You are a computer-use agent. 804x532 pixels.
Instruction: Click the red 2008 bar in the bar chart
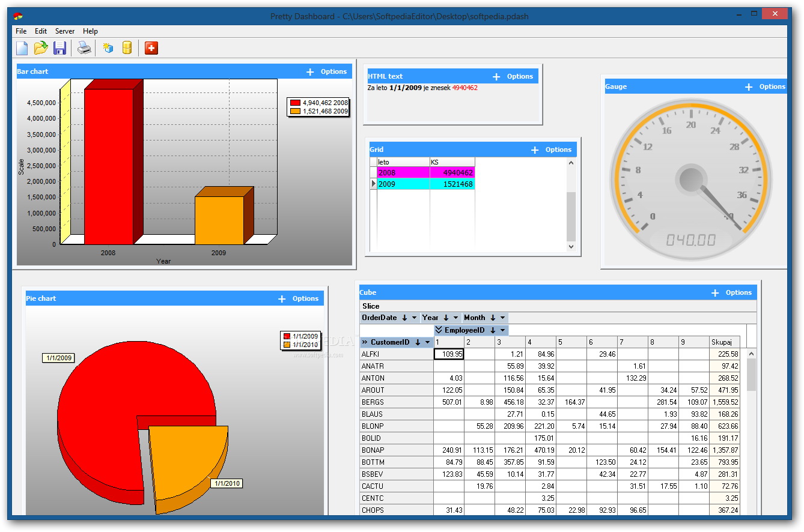click(x=108, y=166)
